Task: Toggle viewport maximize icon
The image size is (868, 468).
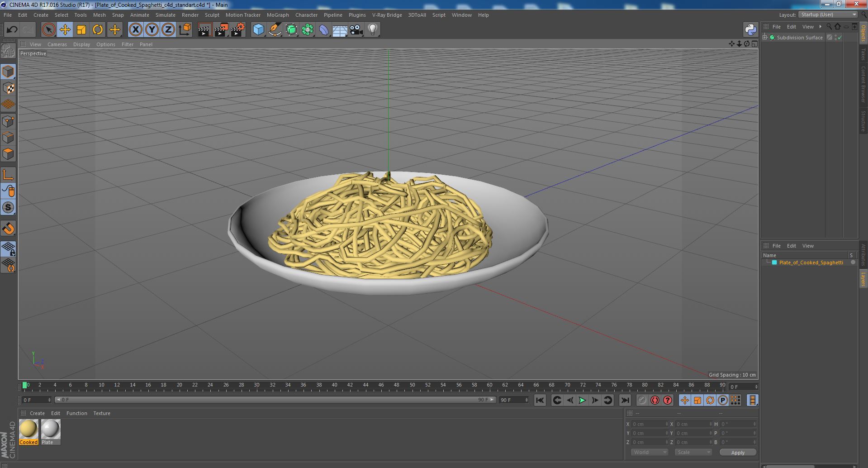Action: (754, 44)
